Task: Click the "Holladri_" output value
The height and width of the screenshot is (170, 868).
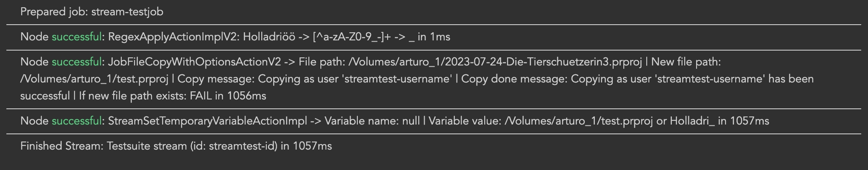Action: tap(692, 121)
